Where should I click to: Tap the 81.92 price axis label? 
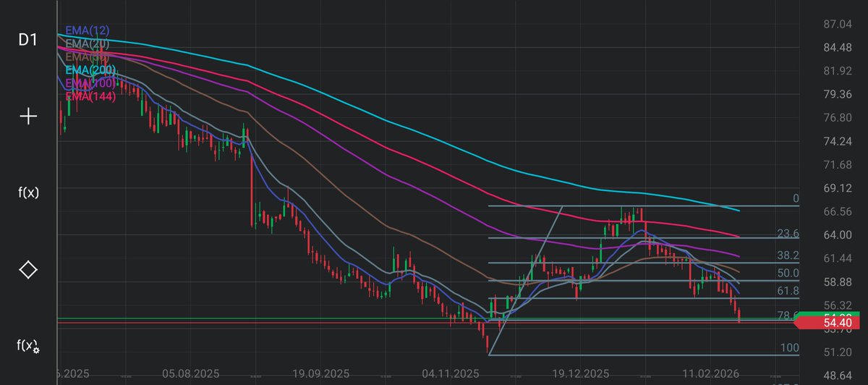[x=838, y=71]
